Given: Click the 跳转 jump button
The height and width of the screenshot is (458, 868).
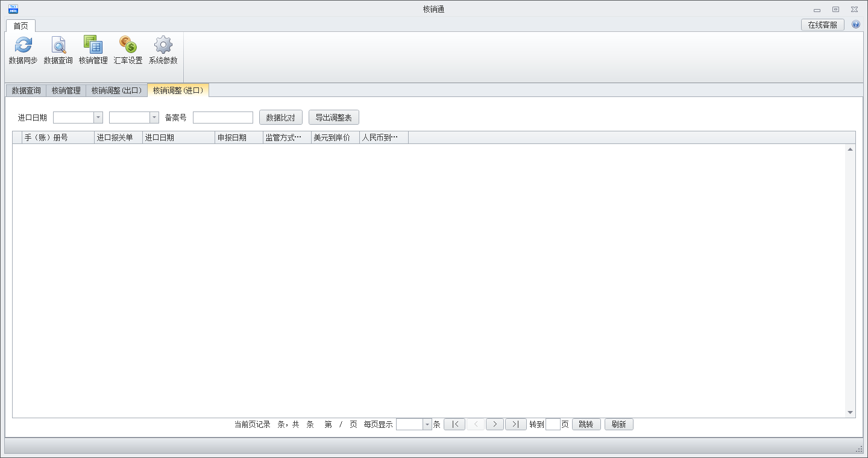Looking at the screenshot, I should [586, 424].
